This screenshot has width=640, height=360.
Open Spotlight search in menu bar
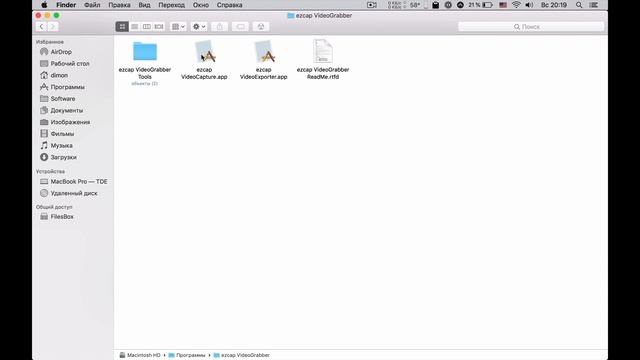[x=579, y=5]
